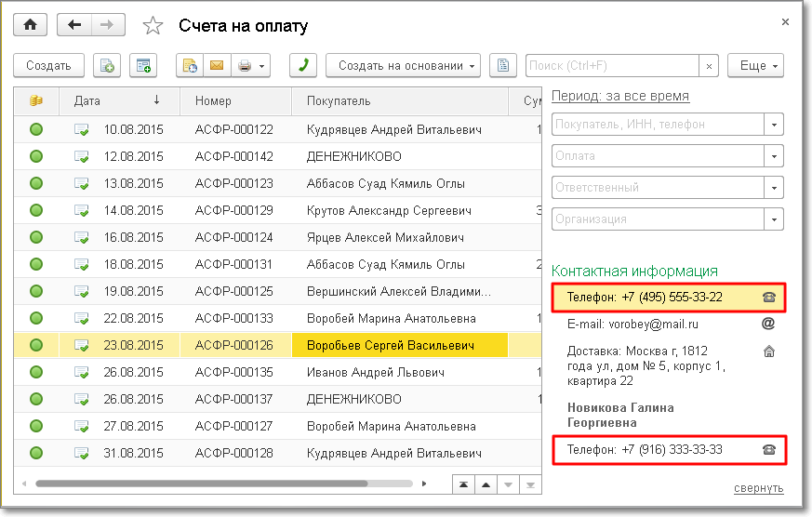Image resolution: width=812 pixels, height=517 pixels.
Task: Click the envelope send email icon
Action: [216, 66]
